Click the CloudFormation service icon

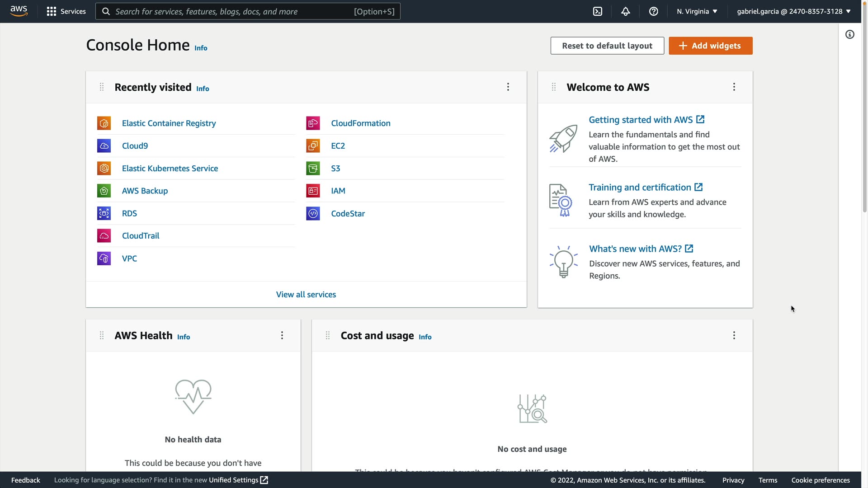[313, 123]
